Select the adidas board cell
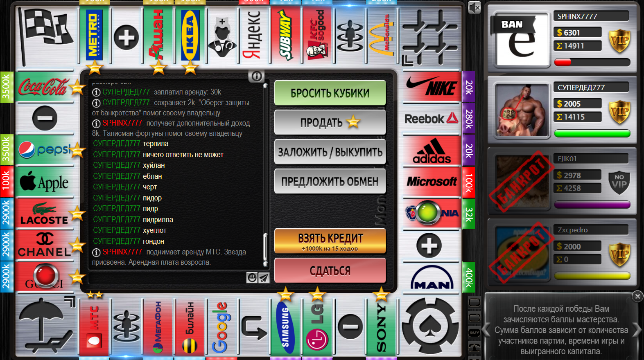The width and height of the screenshot is (644, 360). click(432, 150)
